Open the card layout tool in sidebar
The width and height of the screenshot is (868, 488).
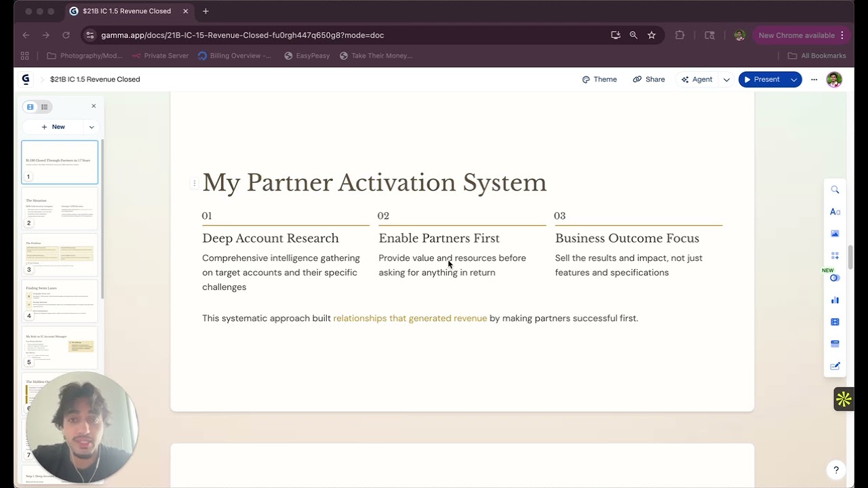click(x=835, y=344)
